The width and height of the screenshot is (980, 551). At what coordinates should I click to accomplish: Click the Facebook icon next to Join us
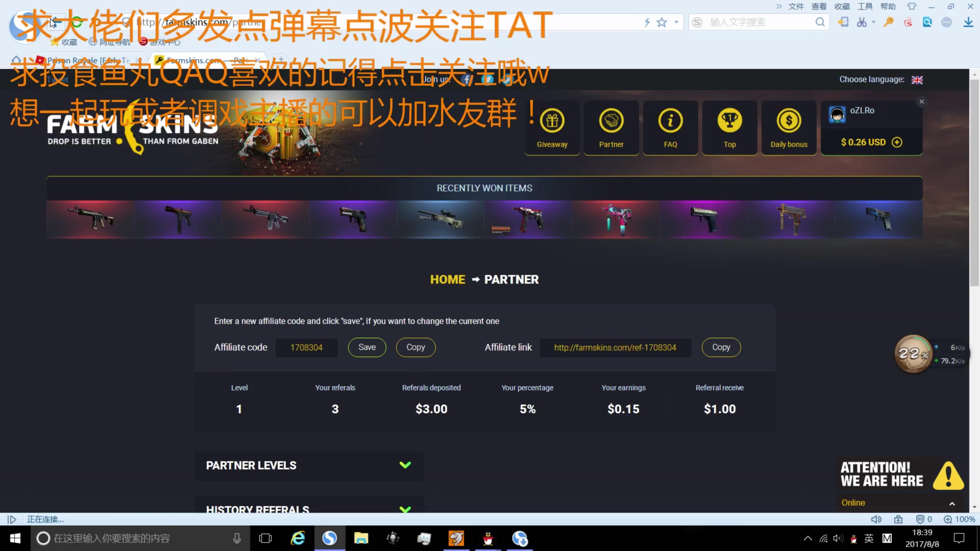coord(467,79)
